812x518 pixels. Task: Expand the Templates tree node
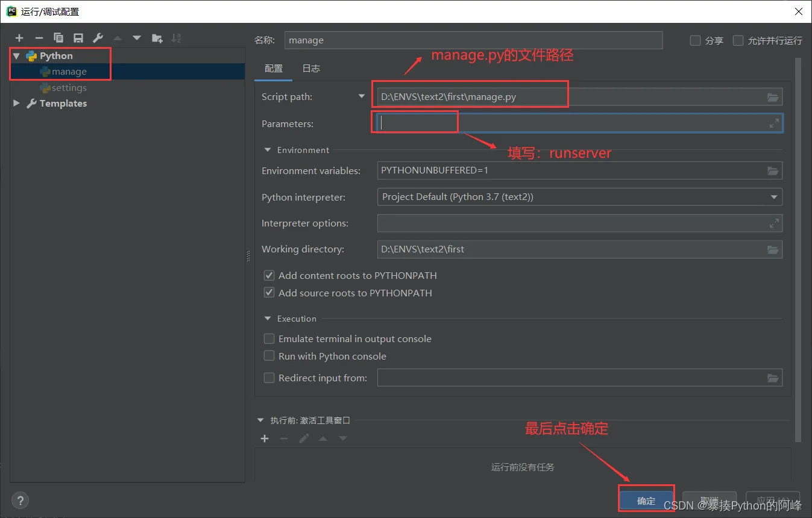click(x=16, y=104)
